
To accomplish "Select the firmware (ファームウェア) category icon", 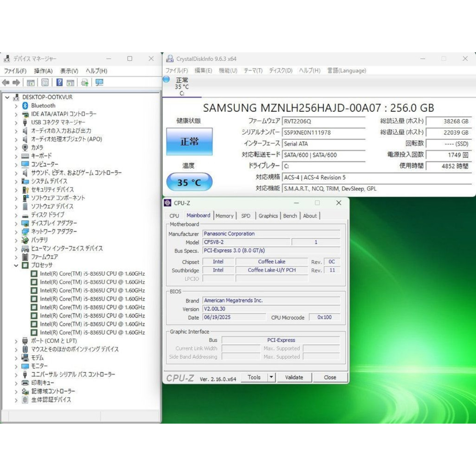I will coord(25,257).
